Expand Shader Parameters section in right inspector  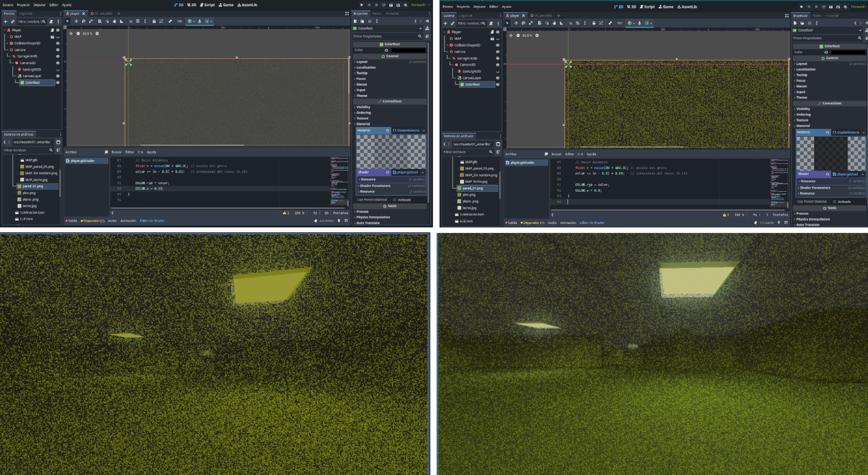click(x=815, y=188)
